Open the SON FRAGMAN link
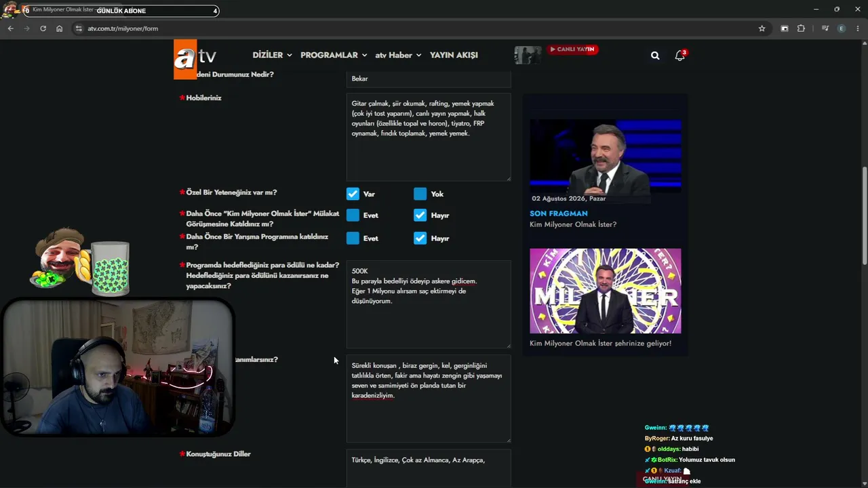868x488 pixels. [559, 213]
